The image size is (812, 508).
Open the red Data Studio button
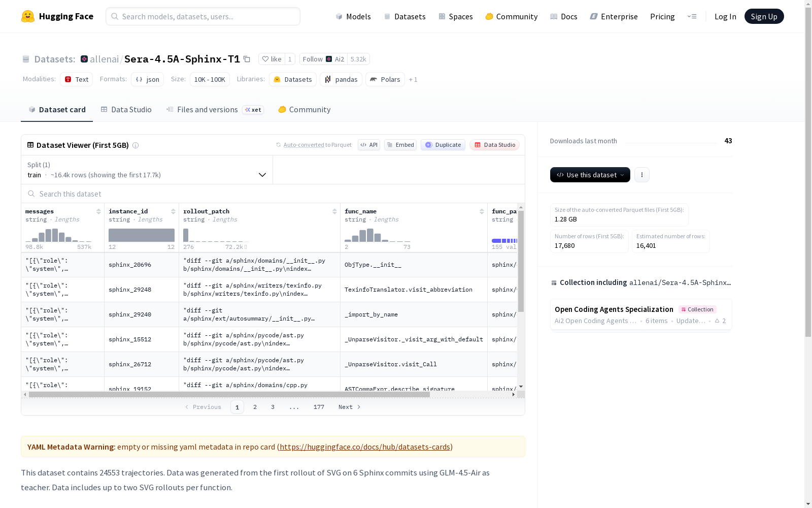pos(494,145)
